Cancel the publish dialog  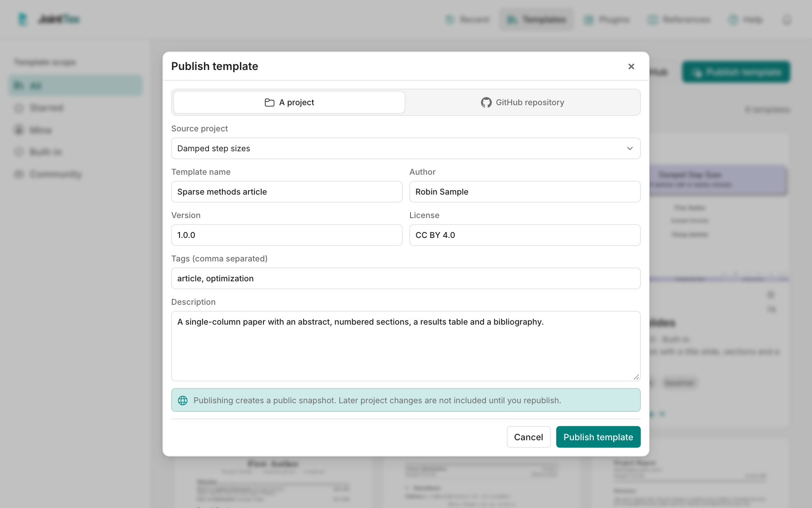(528, 437)
